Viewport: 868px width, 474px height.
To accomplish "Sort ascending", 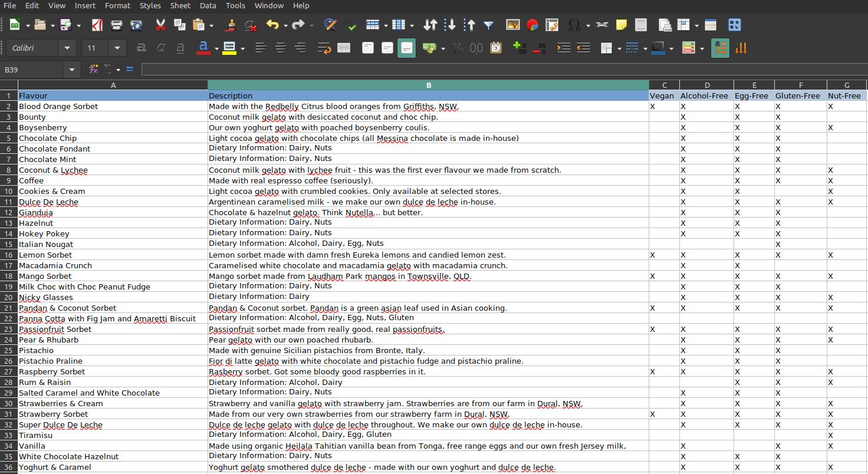I will point(450,25).
